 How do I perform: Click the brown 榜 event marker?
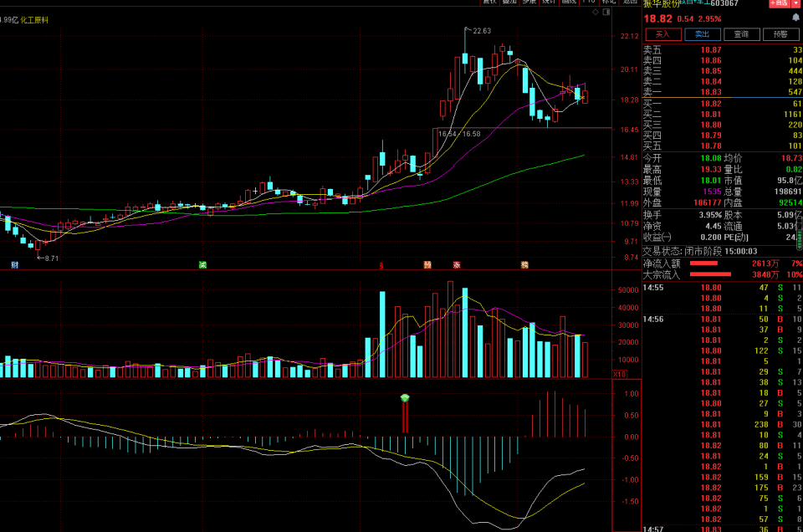pyautogui.click(x=524, y=264)
